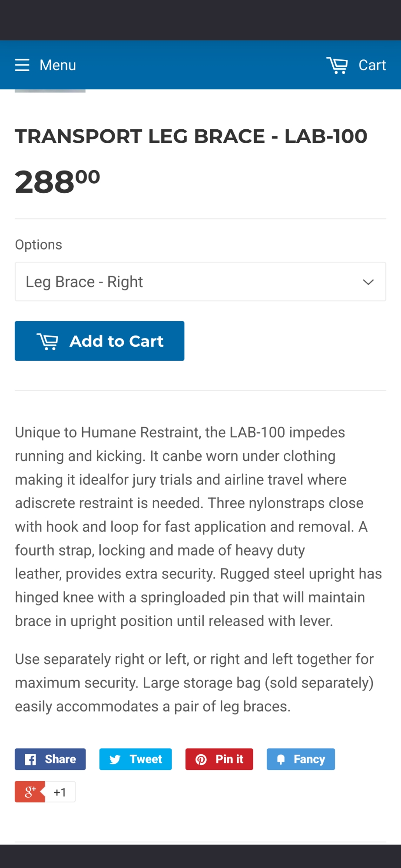Add to Fancy via Fancy label
This screenshot has height=868, width=401.
(x=309, y=759)
